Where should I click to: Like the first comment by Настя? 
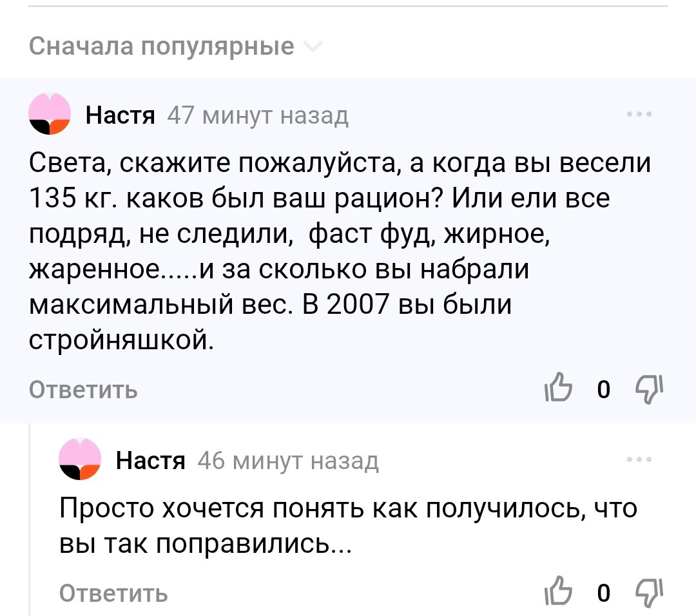tap(558, 389)
